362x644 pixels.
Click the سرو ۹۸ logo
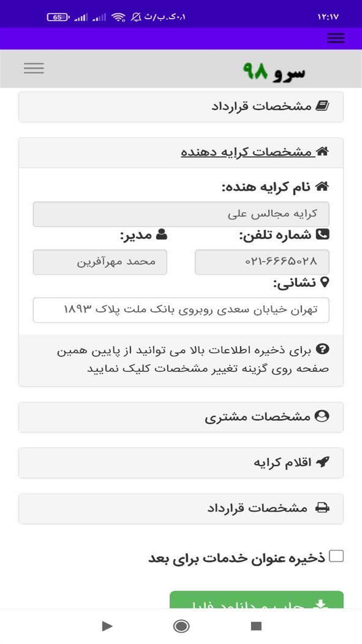275,71
